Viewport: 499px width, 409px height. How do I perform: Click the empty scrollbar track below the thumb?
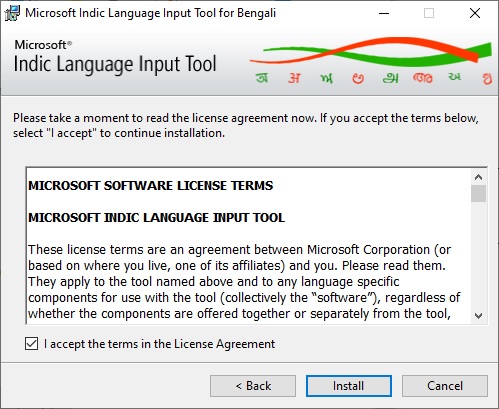click(479, 255)
